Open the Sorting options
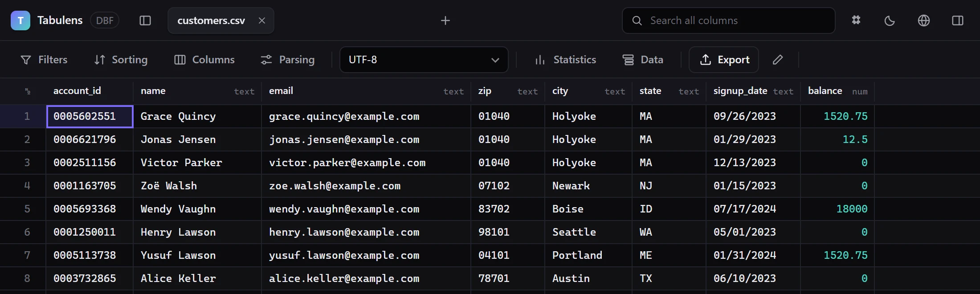Image resolution: width=980 pixels, height=294 pixels. click(121, 60)
